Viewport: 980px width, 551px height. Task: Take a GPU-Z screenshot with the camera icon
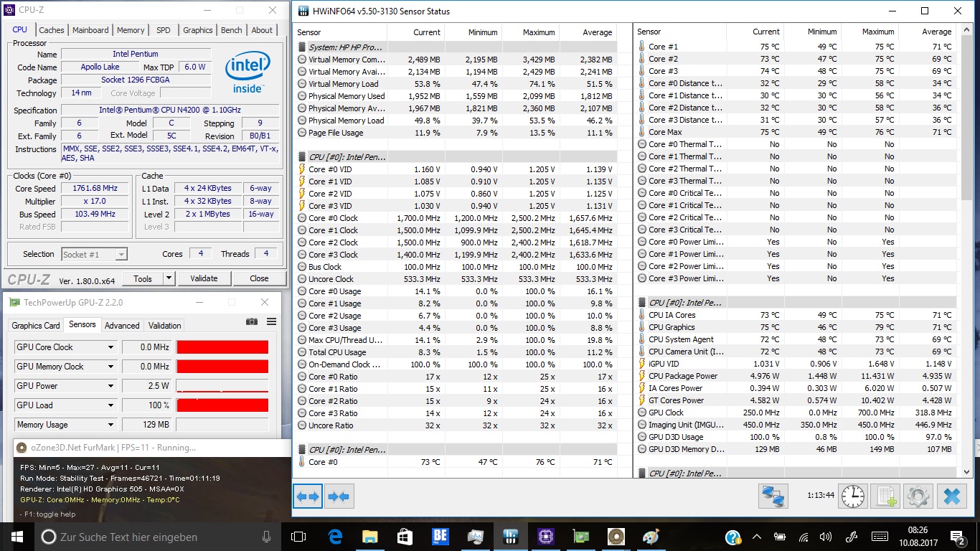(x=252, y=322)
